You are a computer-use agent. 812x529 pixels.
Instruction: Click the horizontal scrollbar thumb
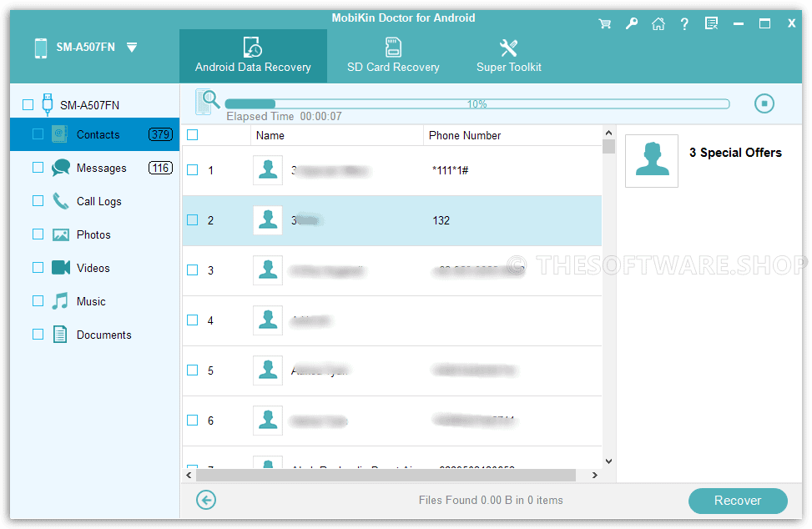click(386, 475)
